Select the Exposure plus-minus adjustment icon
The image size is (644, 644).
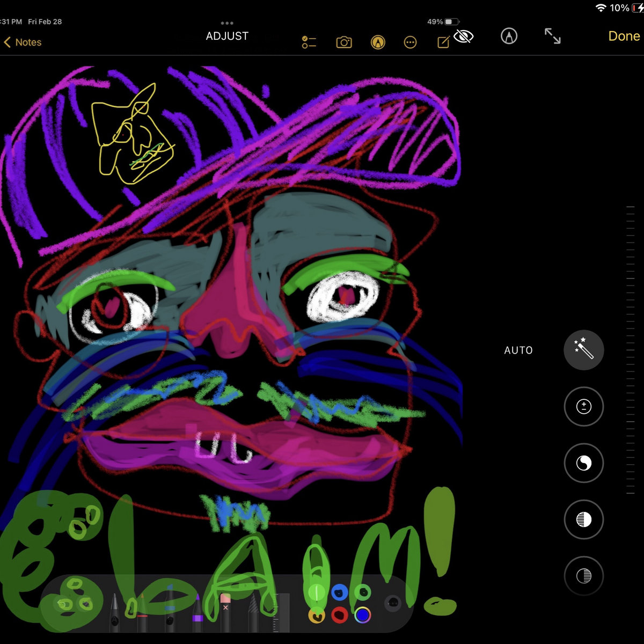tap(583, 407)
